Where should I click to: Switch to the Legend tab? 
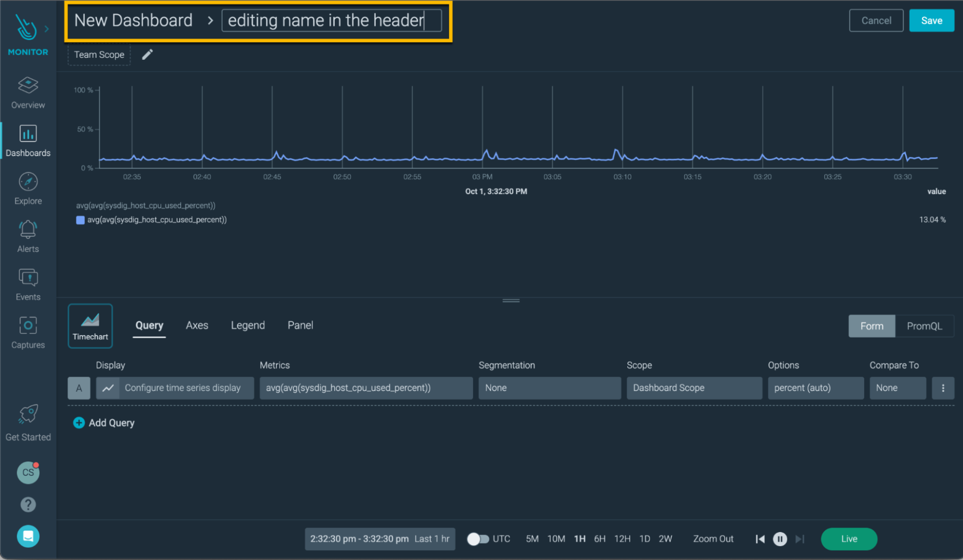247,326
